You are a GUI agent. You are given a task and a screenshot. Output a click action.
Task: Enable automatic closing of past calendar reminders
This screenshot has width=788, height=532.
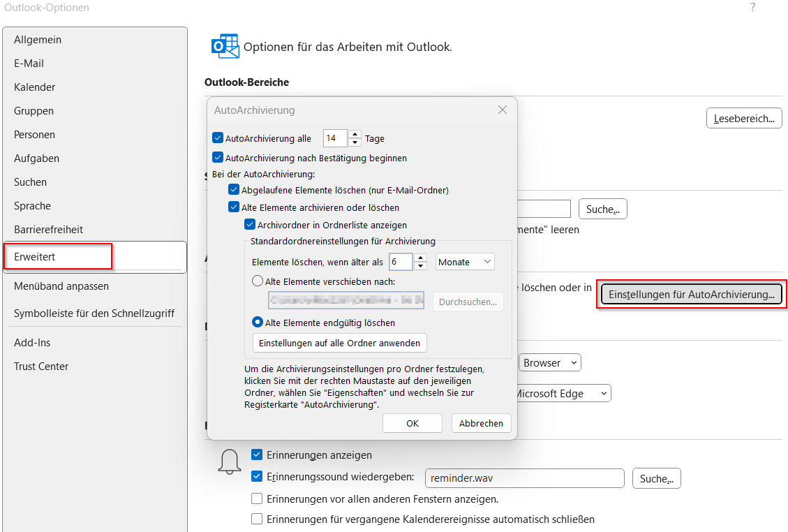click(257, 519)
